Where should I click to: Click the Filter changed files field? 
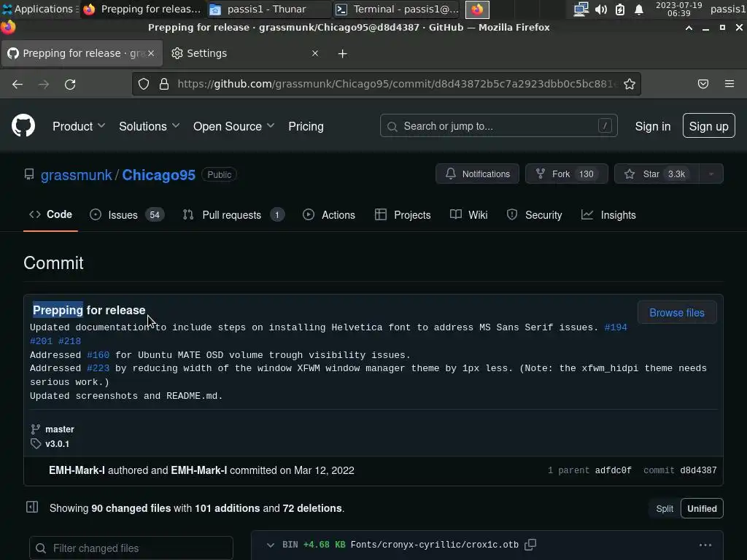click(x=131, y=548)
